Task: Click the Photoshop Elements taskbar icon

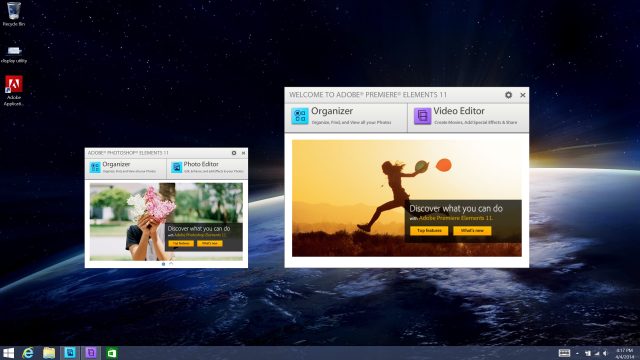Action: click(x=70, y=353)
